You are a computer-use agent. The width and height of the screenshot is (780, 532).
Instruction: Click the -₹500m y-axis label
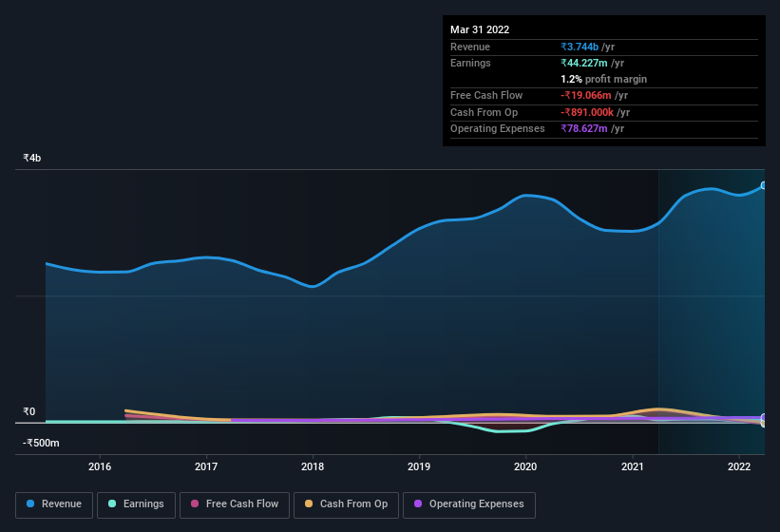(x=41, y=443)
